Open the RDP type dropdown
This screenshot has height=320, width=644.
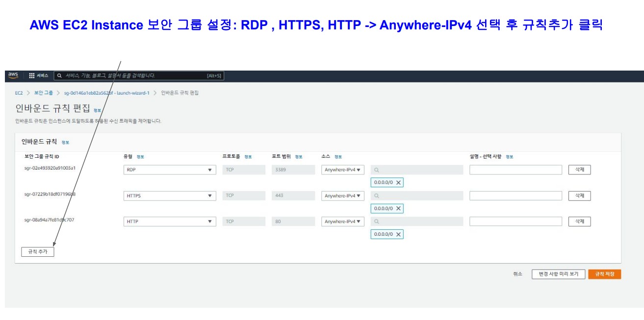tap(170, 170)
